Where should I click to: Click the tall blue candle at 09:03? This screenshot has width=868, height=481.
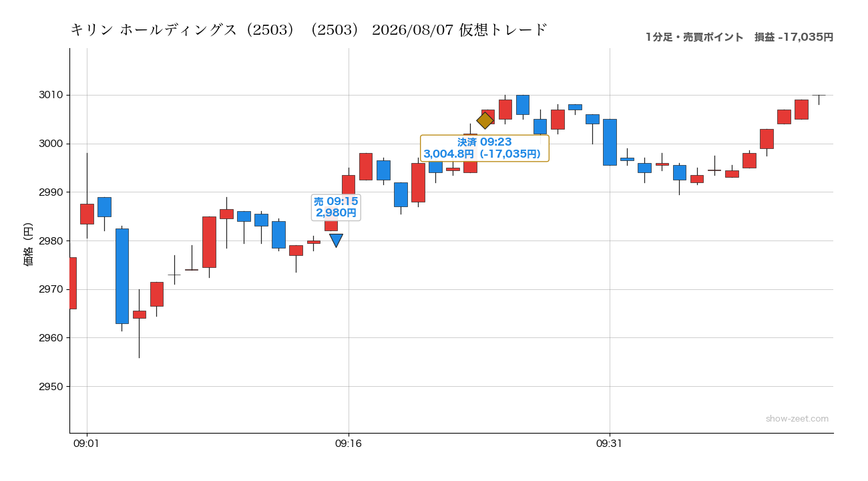click(x=122, y=276)
